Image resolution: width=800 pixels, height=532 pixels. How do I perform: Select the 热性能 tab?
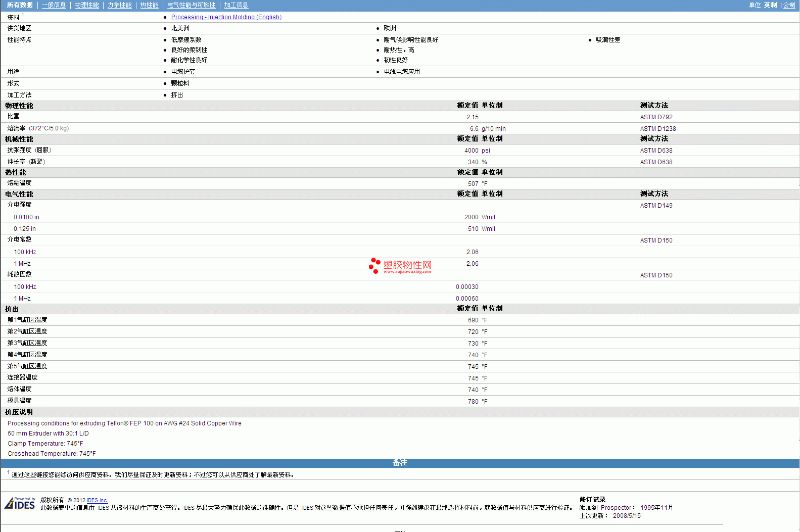(x=149, y=5)
